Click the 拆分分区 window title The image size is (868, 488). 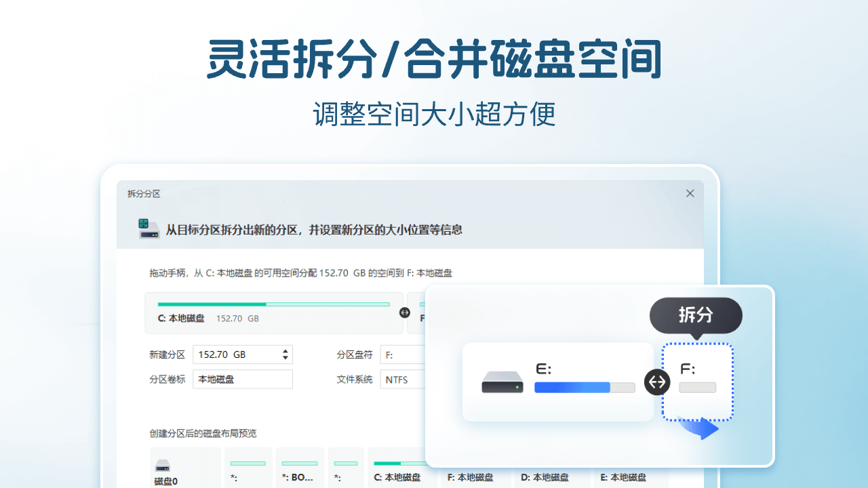click(144, 194)
